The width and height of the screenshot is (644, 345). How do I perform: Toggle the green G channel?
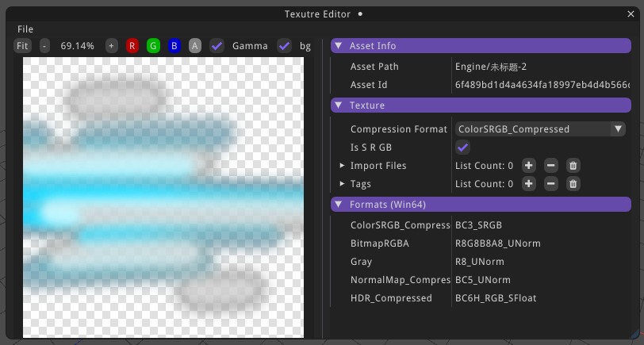pos(153,45)
